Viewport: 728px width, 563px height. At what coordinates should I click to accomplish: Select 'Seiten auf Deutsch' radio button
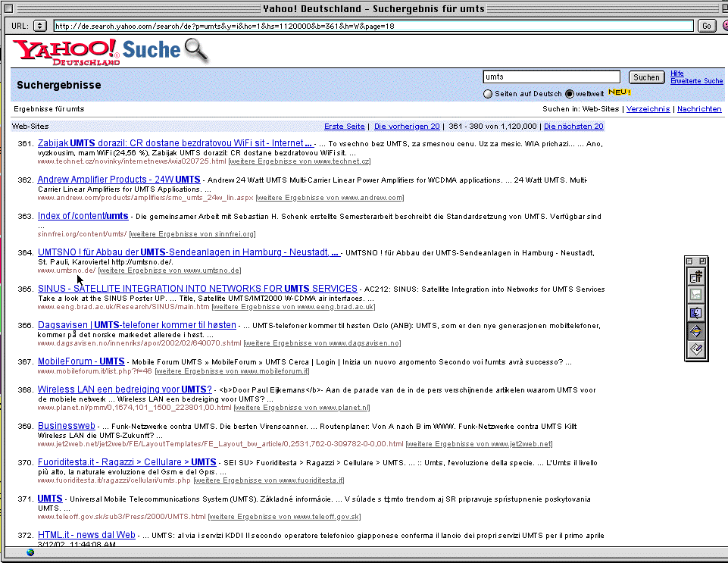488,94
